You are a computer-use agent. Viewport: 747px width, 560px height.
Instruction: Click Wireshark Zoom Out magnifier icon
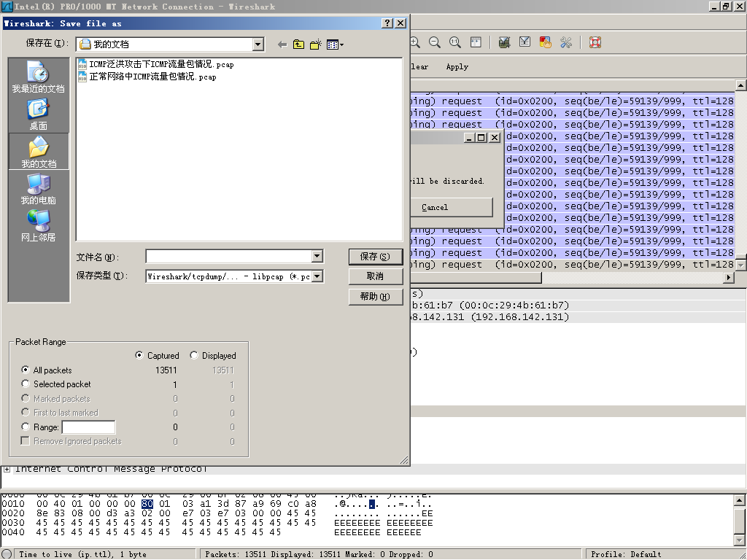[435, 42]
